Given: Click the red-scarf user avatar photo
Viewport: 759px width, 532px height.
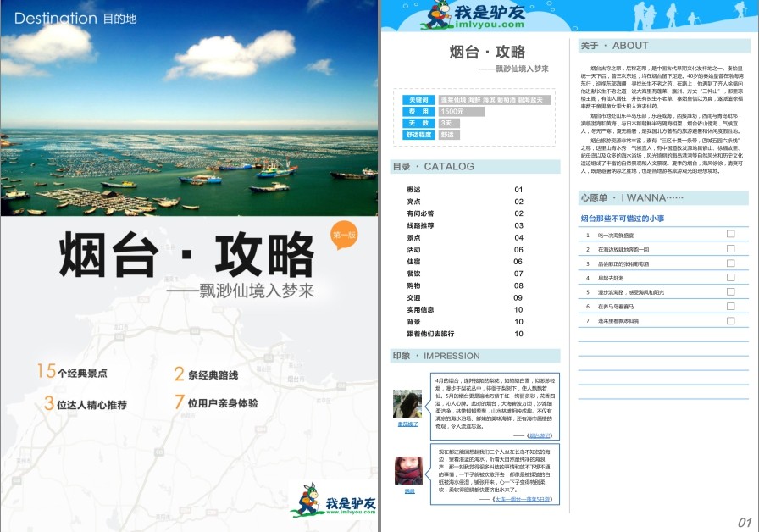Looking at the screenshot, I should [408, 470].
